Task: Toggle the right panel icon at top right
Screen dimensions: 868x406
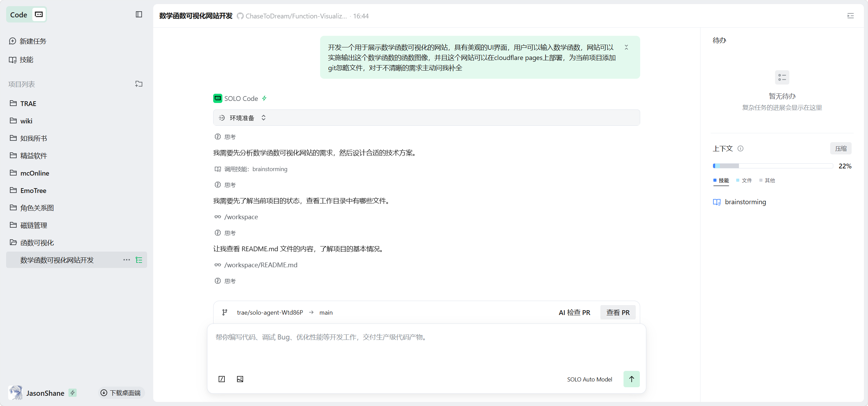Action: point(850,16)
